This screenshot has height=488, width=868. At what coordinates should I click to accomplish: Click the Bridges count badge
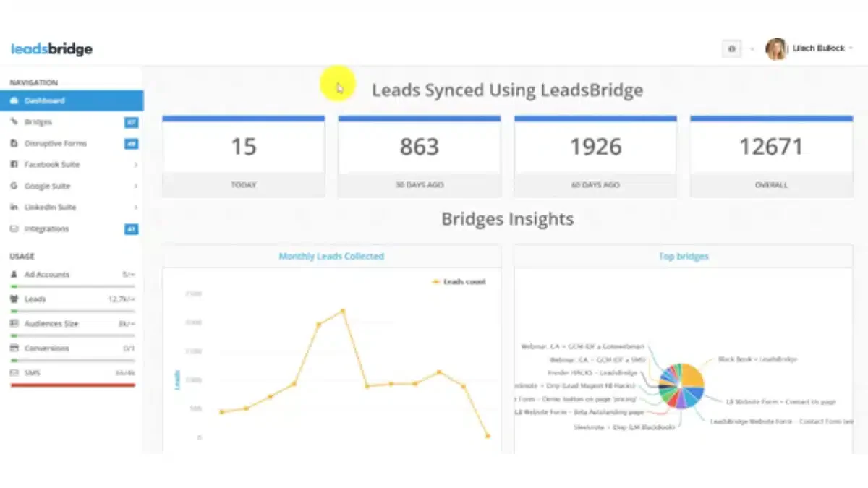(x=132, y=123)
